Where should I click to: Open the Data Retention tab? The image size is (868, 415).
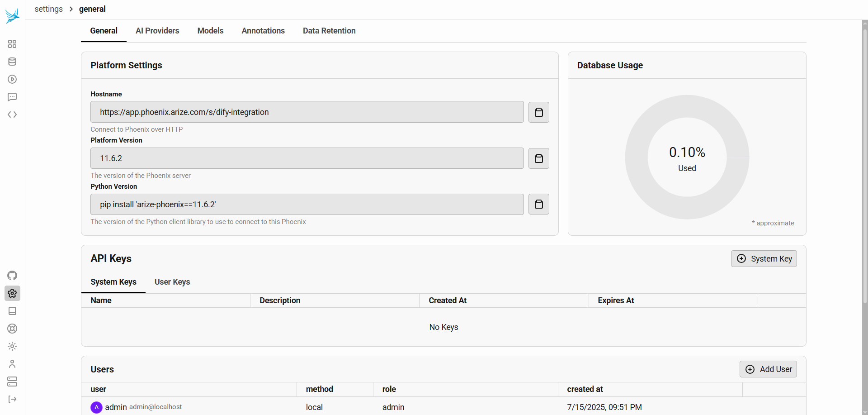click(329, 31)
